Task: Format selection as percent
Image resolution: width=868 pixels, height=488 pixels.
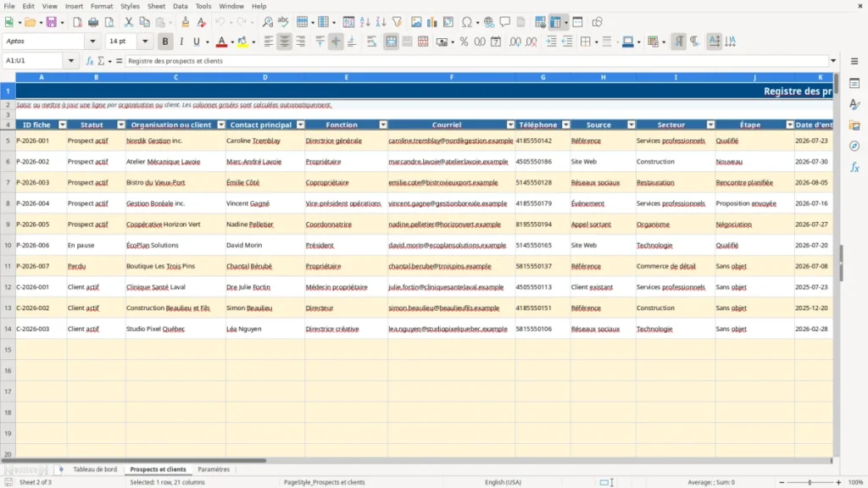Action: pos(464,42)
